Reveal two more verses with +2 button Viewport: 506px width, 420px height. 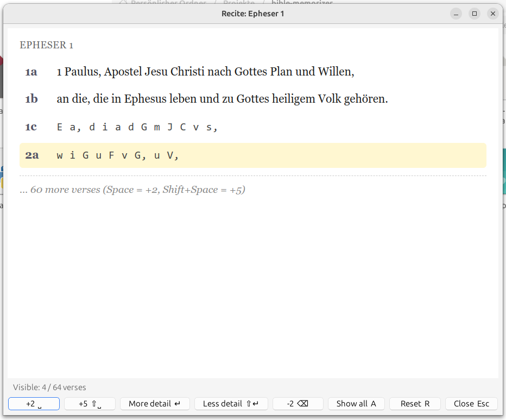[x=34, y=404]
